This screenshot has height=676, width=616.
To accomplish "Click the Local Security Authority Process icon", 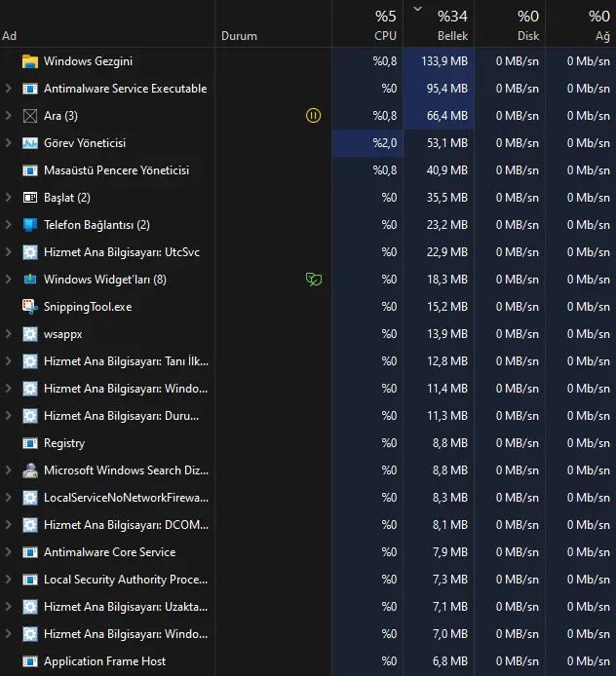I will (x=30, y=580).
